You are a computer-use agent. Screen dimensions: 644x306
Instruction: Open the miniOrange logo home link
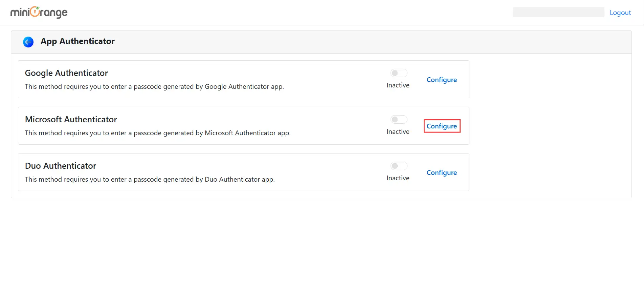coord(39,12)
